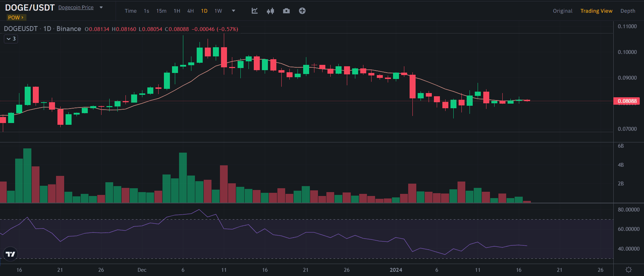
Task: Click the Trading View tab
Action: [x=596, y=11]
